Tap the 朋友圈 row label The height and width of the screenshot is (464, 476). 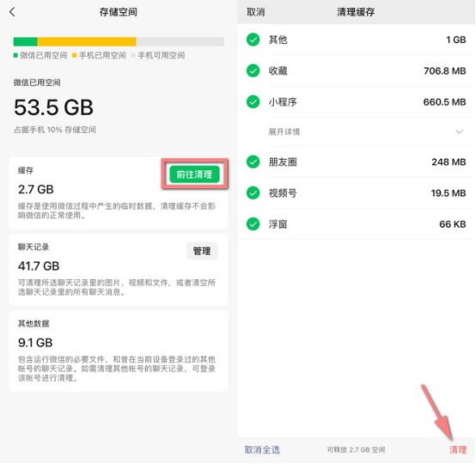coord(283,162)
